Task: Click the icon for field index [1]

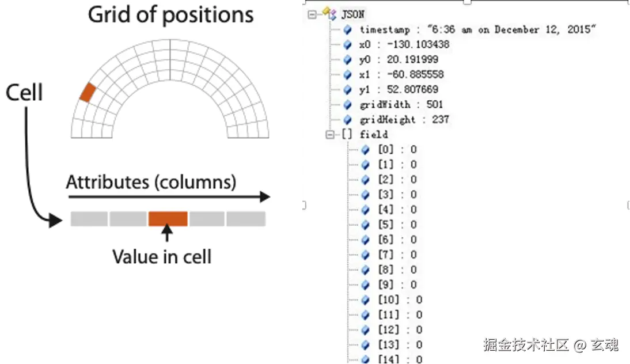Action: 365,165
